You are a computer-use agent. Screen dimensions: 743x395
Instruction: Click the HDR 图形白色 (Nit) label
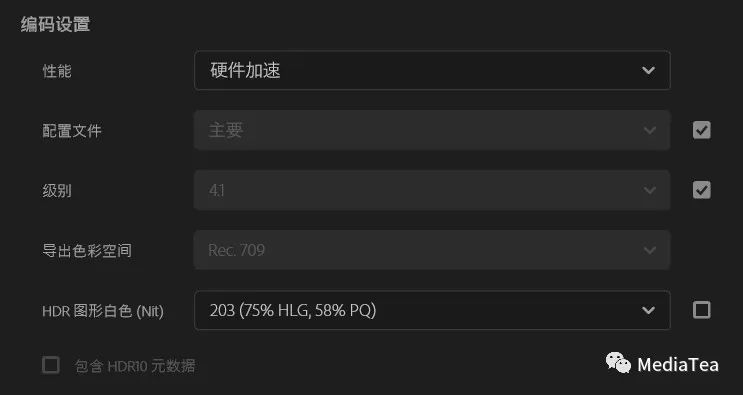pyautogui.click(x=103, y=311)
